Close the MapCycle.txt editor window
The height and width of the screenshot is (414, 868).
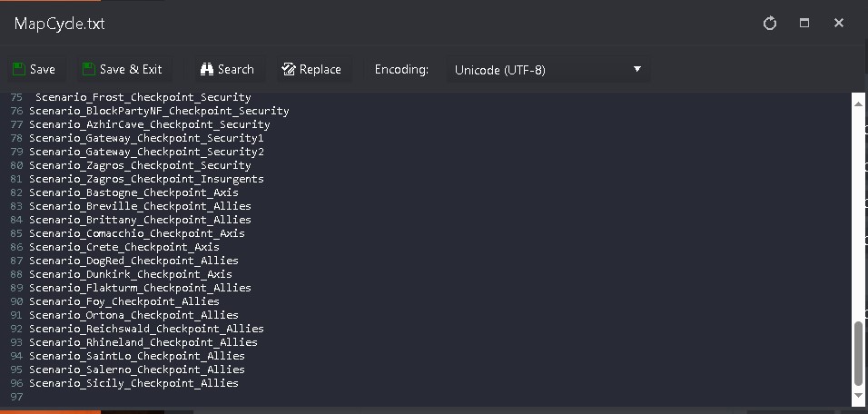tap(839, 23)
